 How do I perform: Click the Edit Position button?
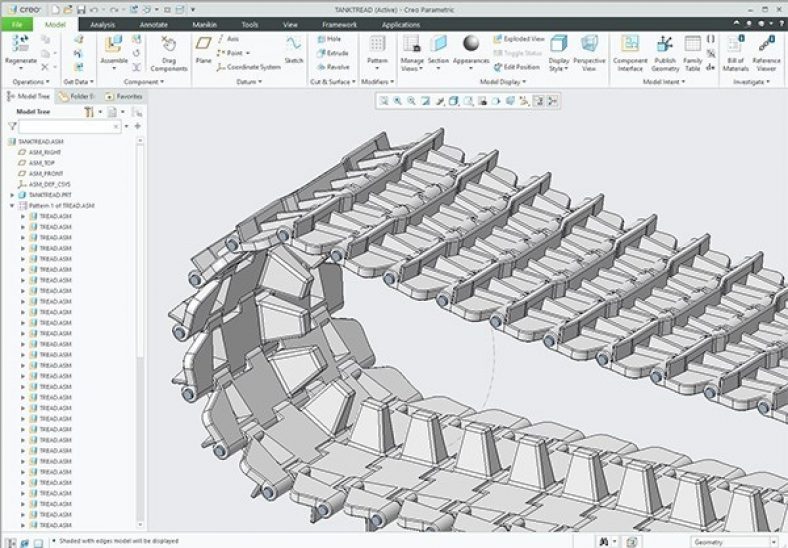518,66
